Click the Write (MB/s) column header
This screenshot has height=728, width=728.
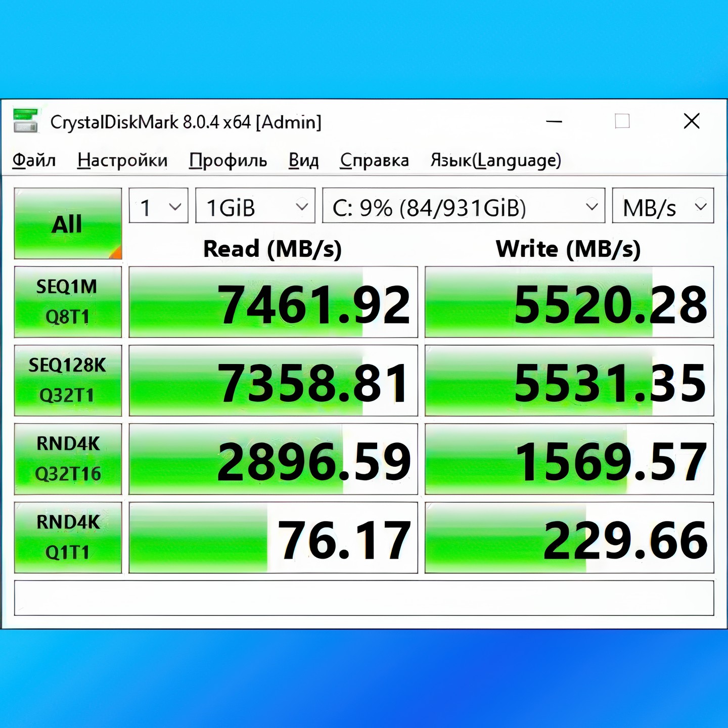(x=568, y=249)
